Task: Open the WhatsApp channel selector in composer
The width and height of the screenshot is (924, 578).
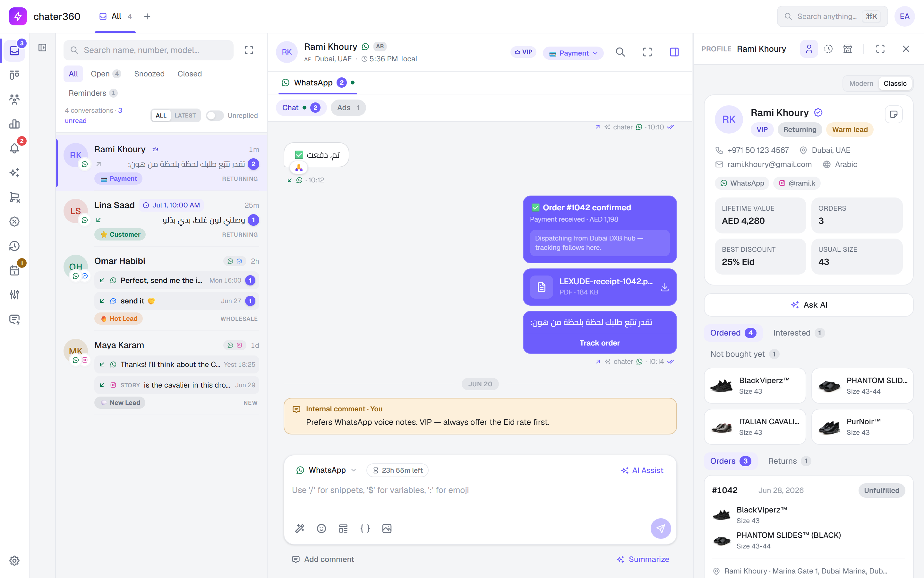Action: pos(327,470)
